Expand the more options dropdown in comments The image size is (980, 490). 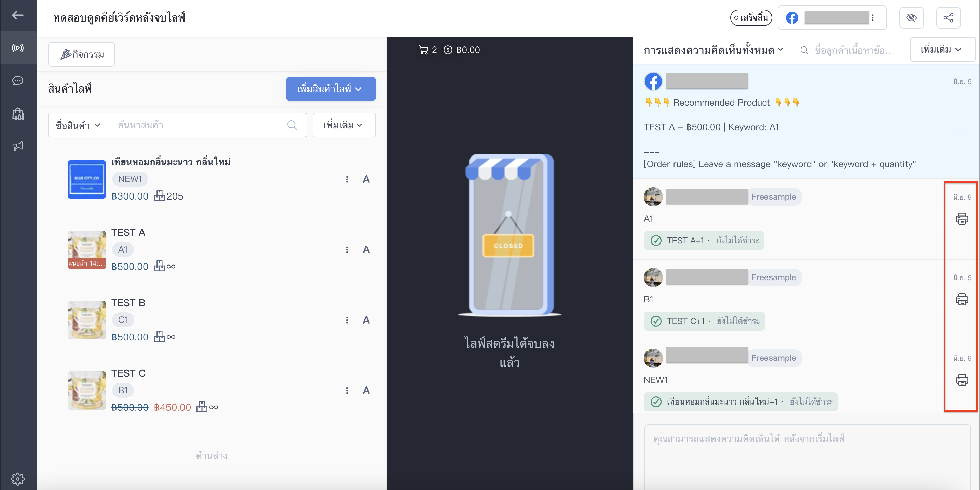click(942, 50)
